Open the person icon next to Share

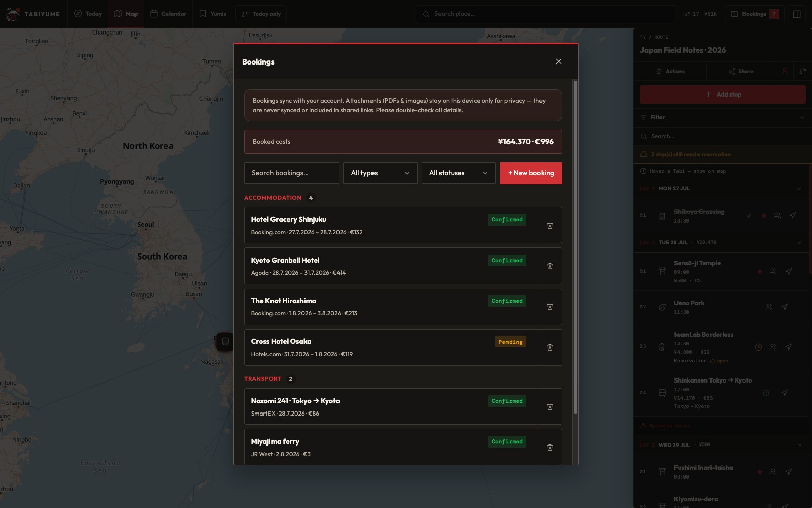[784, 71]
